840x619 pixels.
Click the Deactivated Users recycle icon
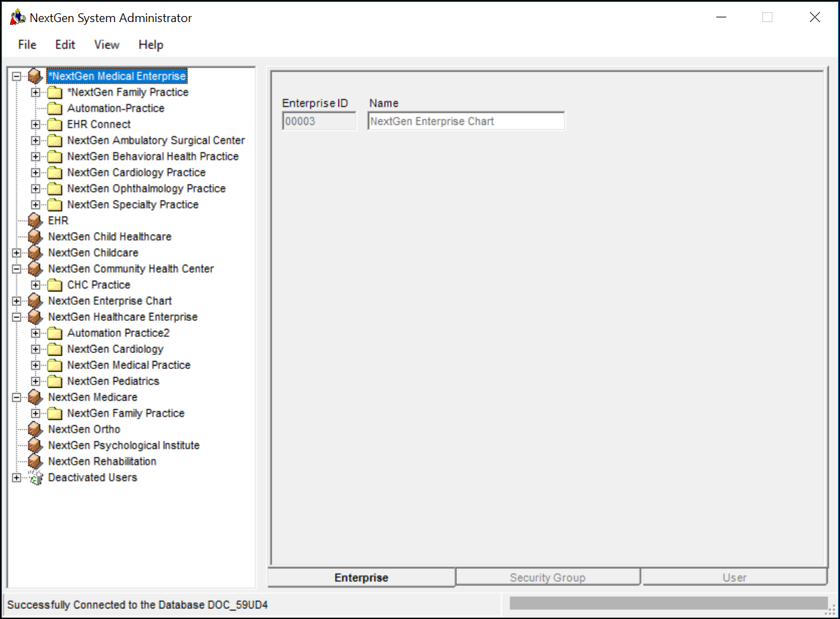(x=35, y=477)
